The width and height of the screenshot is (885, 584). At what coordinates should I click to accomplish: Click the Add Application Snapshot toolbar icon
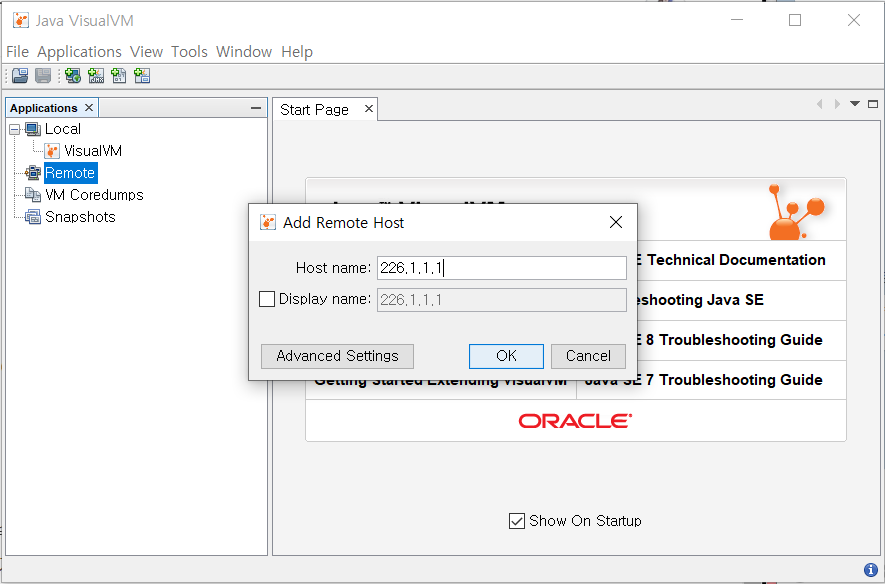pyautogui.click(x=142, y=76)
